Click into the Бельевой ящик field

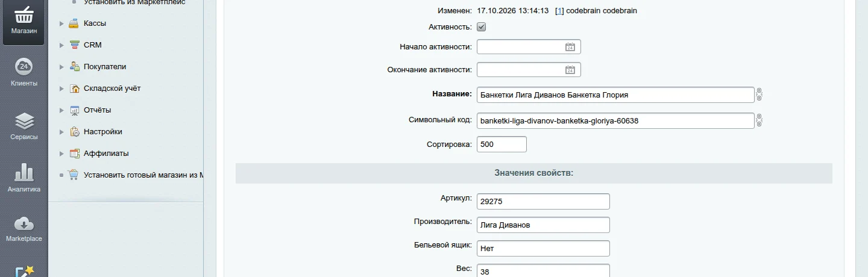coord(543,248)
